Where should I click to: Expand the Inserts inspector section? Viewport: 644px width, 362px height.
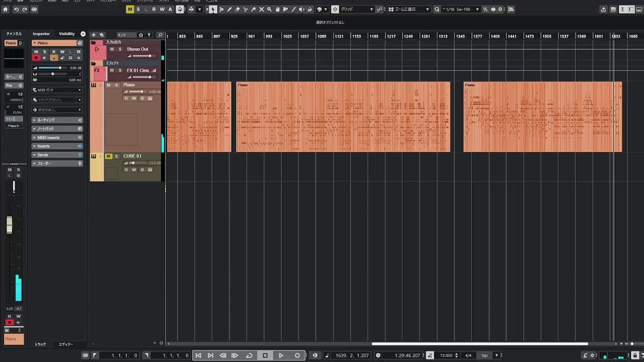57,146
